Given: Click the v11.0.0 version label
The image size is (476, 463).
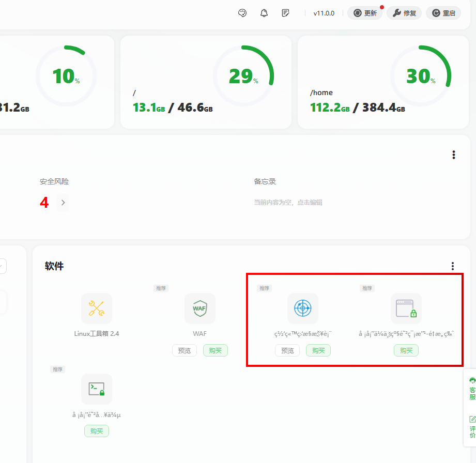Looking at the screenshot, I should 324,13.
